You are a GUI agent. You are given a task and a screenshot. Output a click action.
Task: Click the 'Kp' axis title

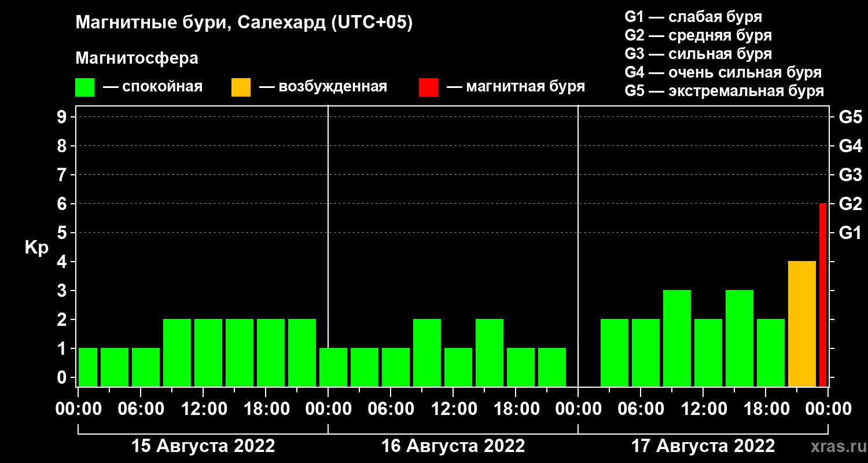coord(36,248)
